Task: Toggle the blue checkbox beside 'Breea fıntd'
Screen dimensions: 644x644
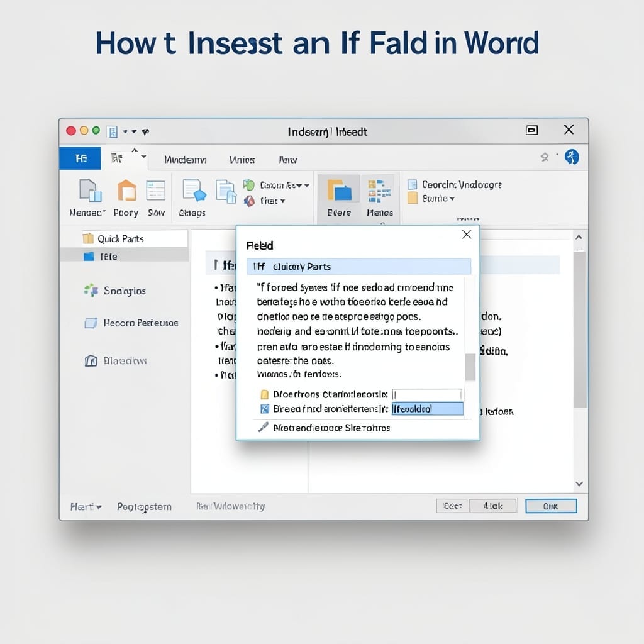Action: pyautogui.click(x=265, y=409)
